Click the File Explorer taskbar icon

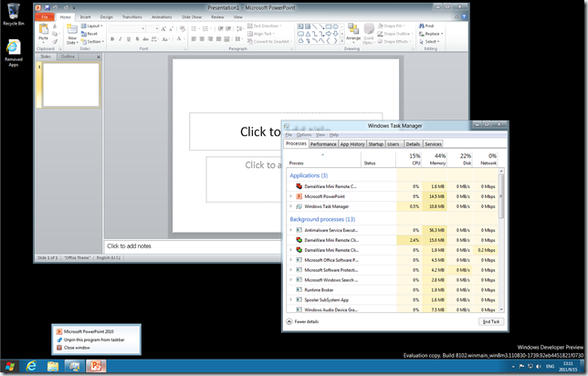click(x=53, y=366)
